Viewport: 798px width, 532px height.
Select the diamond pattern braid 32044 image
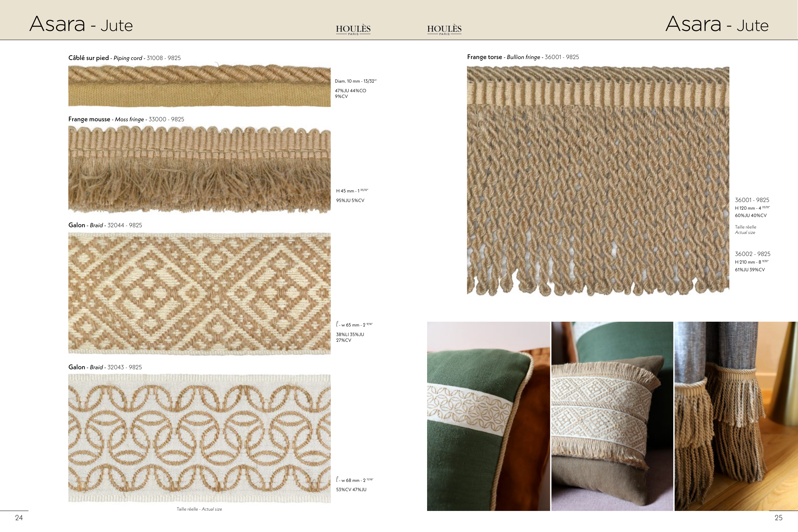[199, 294]
